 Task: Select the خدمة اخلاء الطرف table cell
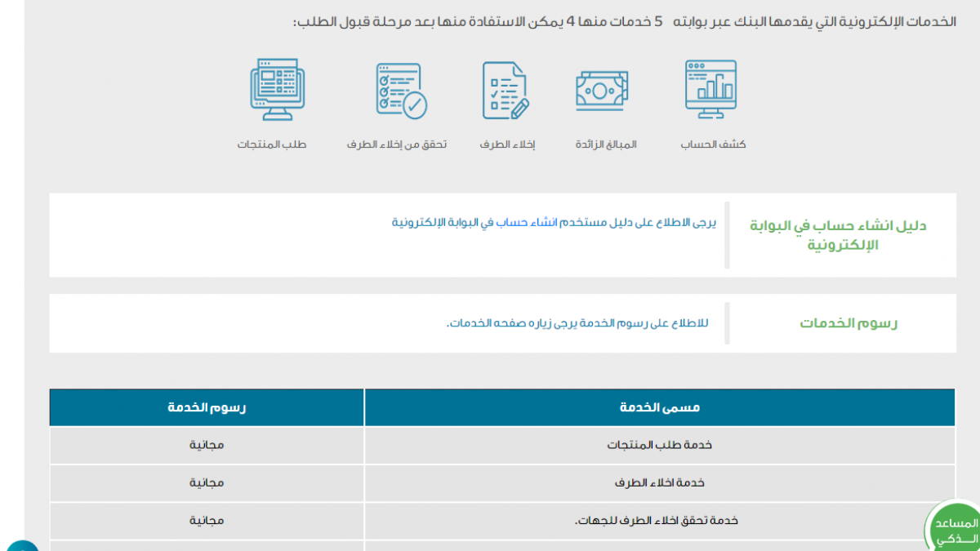coord(659,482)
